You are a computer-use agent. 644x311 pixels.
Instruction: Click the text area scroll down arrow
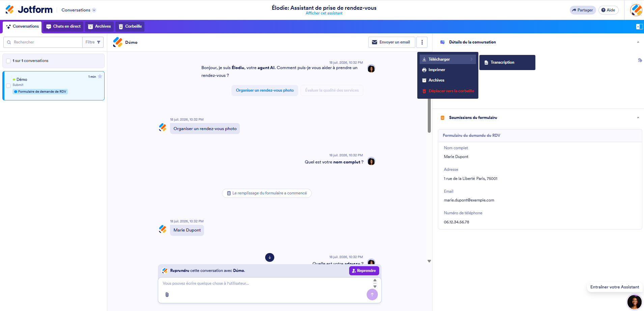pyautogui.click(x=375, y=286)
